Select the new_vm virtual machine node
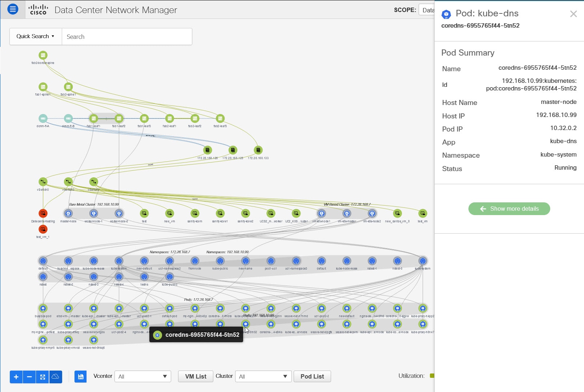The width and height of the screenshot is (584, 392). tap(170, 213)
